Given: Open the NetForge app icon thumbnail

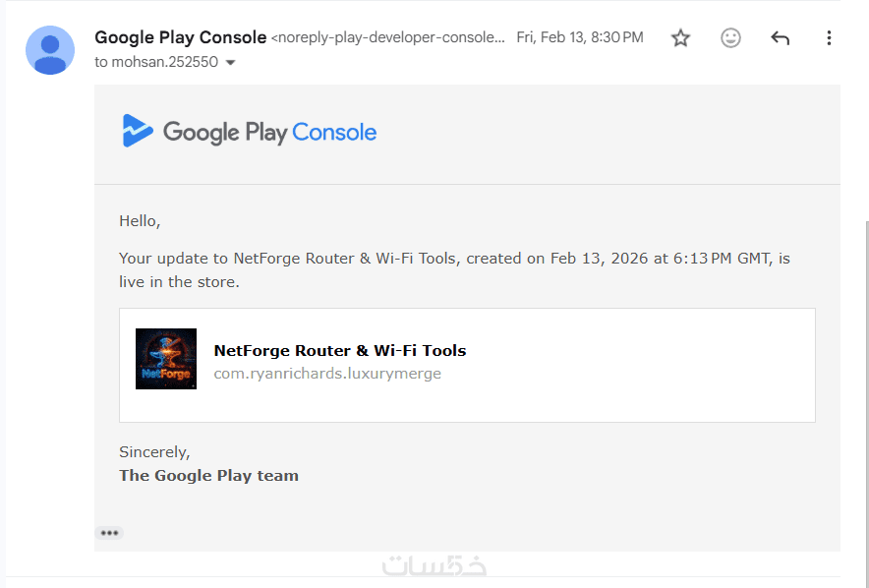Looking at the screenshot, I should (166, 359).
